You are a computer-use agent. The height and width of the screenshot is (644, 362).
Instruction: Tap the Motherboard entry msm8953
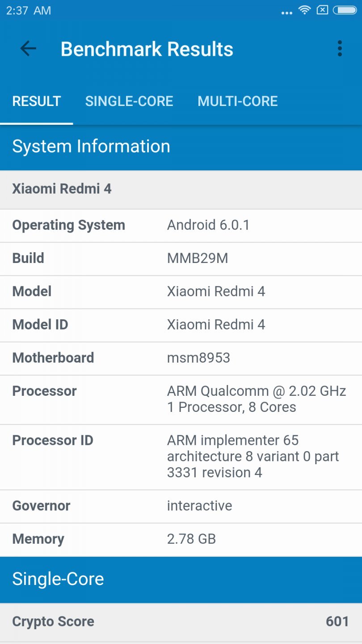point(181,358)
